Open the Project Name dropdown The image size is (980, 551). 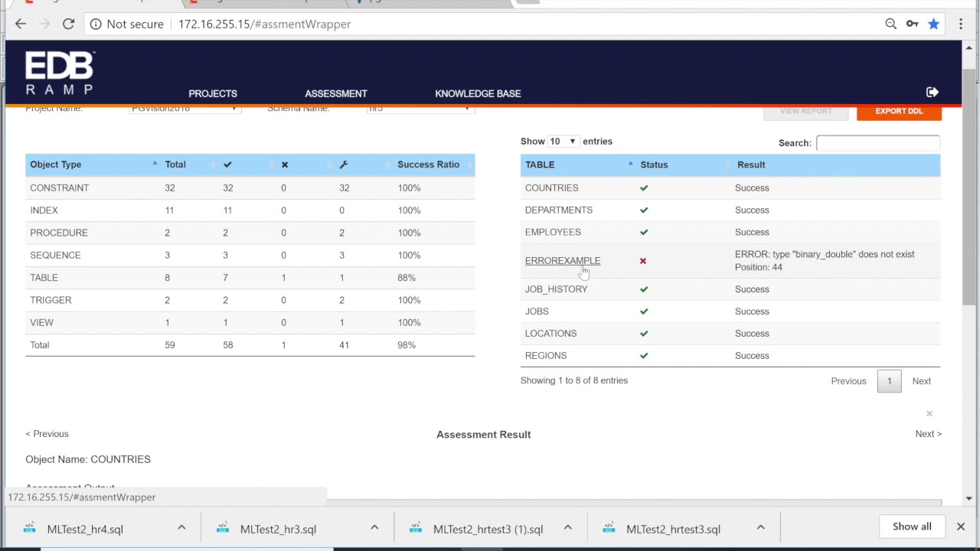click(185, 109)
